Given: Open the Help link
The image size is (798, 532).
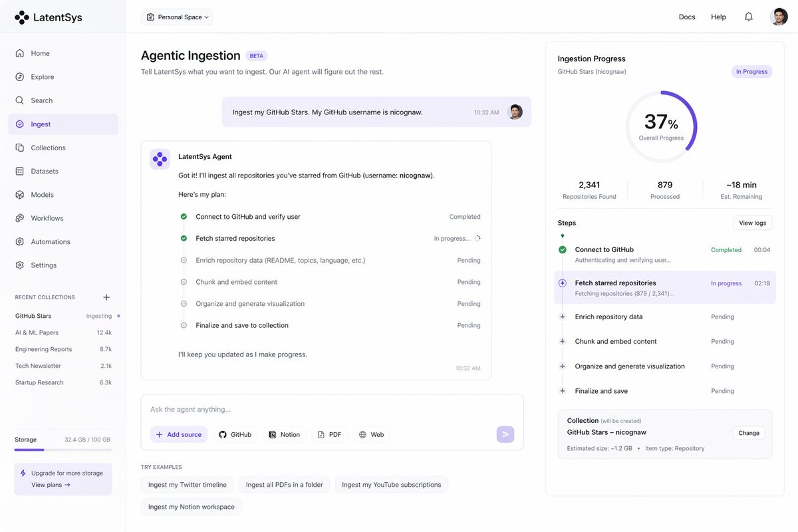Looking at the screenshot, I should click(718, 17).
